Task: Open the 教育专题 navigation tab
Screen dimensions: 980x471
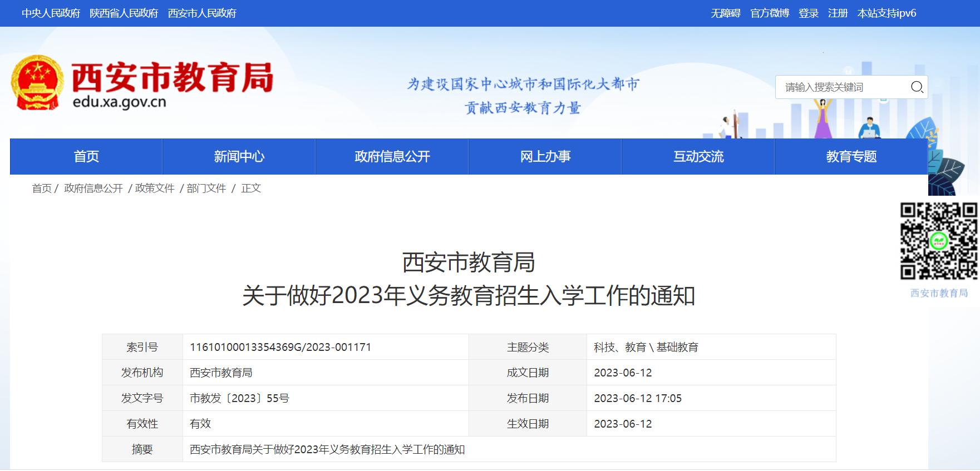Action: 851,157
